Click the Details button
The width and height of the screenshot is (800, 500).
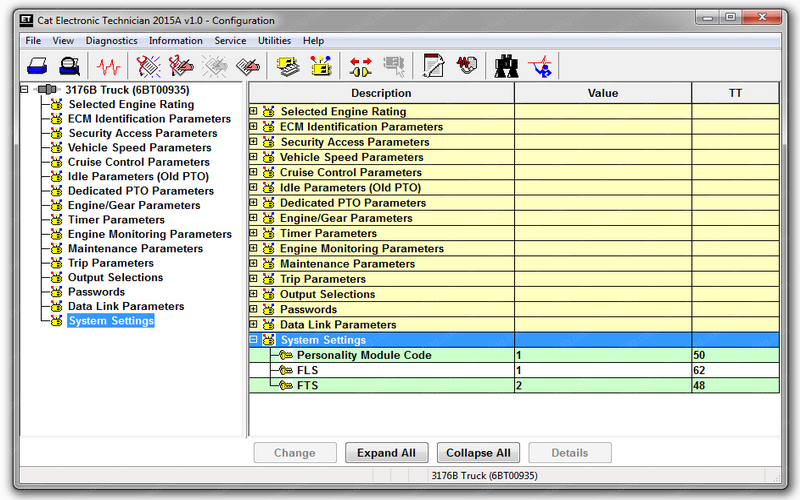(x=570, y=453)
